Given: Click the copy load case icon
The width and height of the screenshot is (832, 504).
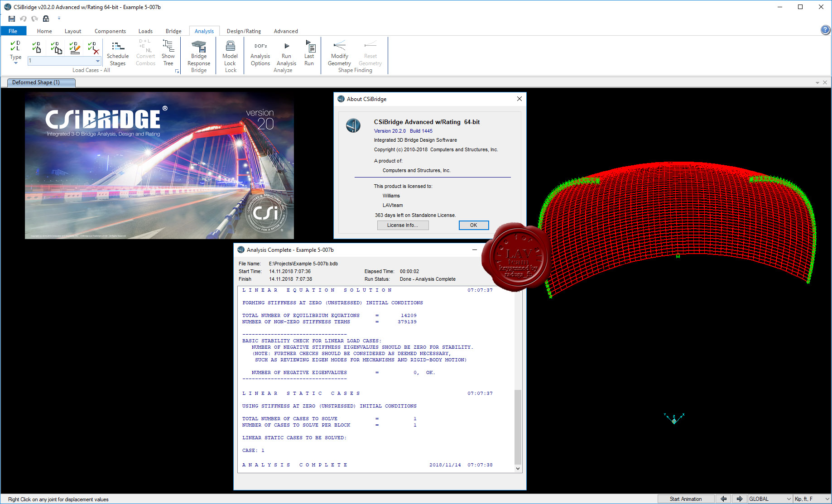Looking at the screenshot, I should tap(56, 47).
